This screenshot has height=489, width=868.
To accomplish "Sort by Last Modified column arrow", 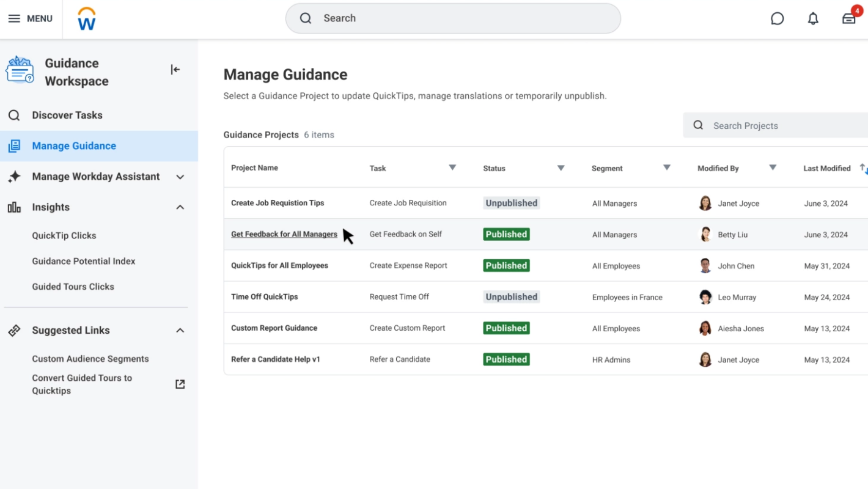I will tap(863, 168).
